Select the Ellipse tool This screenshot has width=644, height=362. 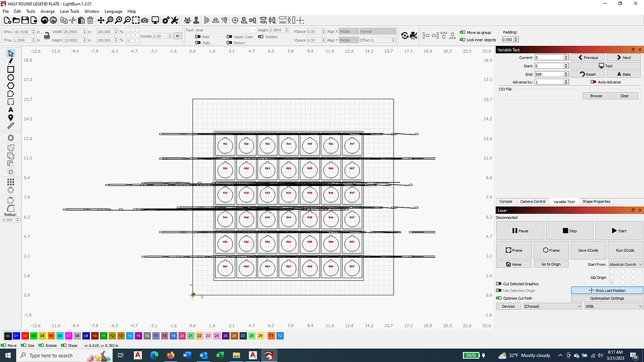point(9,77)
